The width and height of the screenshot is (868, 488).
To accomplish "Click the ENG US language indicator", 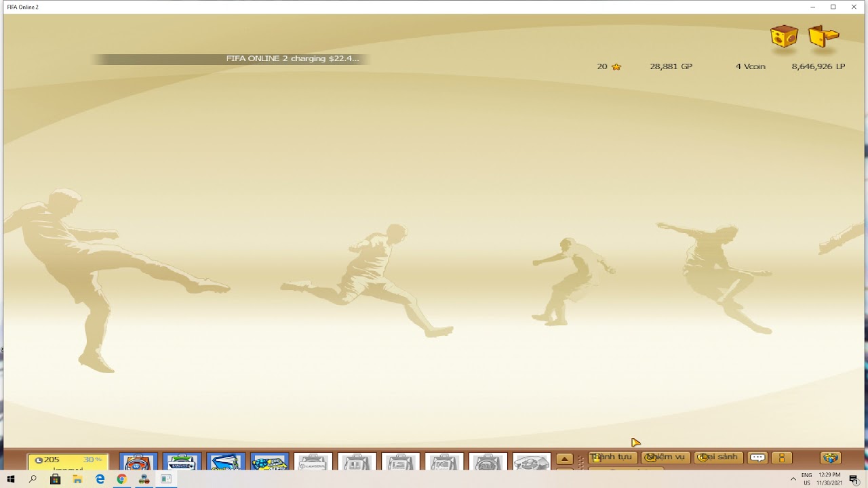I will (807, 479).
